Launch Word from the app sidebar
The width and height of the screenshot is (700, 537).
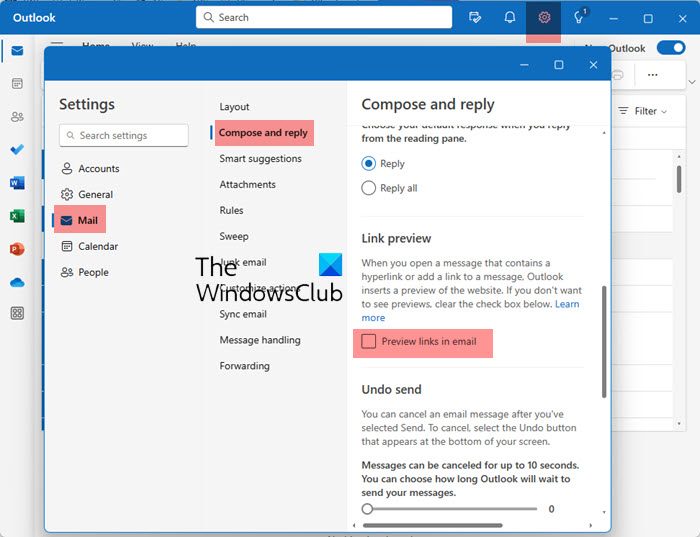pos(17,183)
